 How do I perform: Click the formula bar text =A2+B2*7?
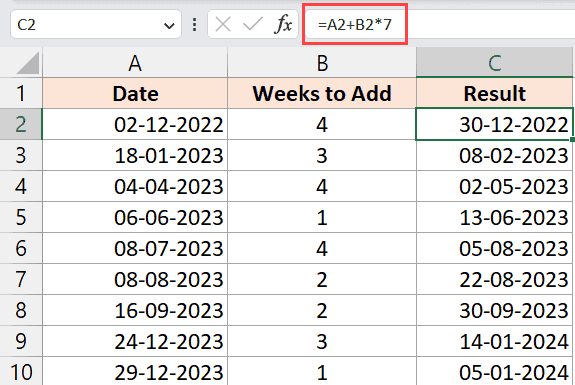pyautogui.click(x=355, y=25)
